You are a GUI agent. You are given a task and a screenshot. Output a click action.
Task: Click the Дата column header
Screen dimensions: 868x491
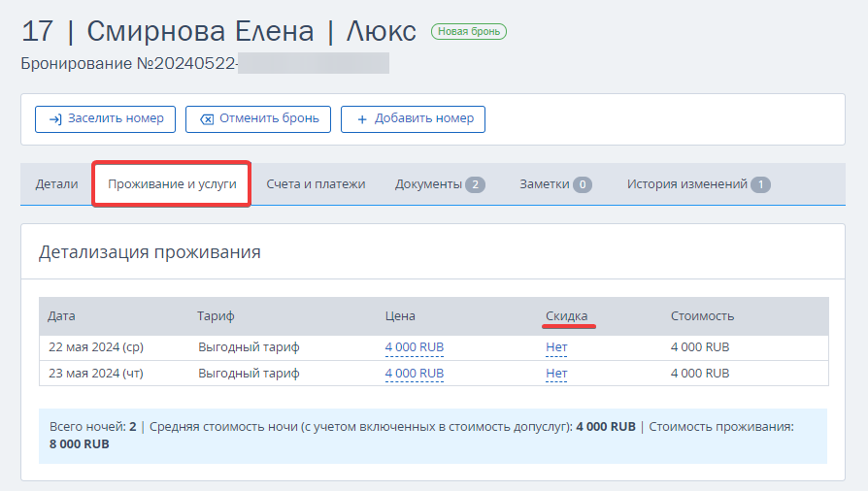(61, 316)
